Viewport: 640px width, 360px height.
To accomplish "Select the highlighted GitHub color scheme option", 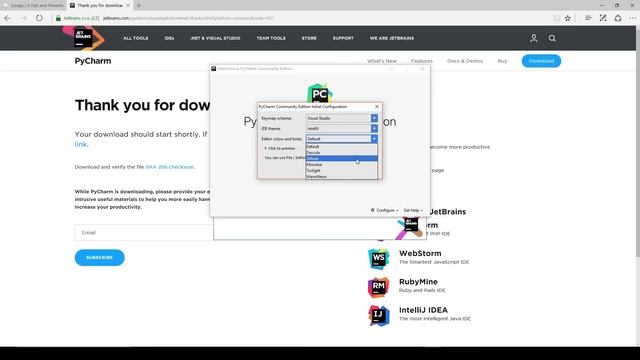I will click(342, 158).
